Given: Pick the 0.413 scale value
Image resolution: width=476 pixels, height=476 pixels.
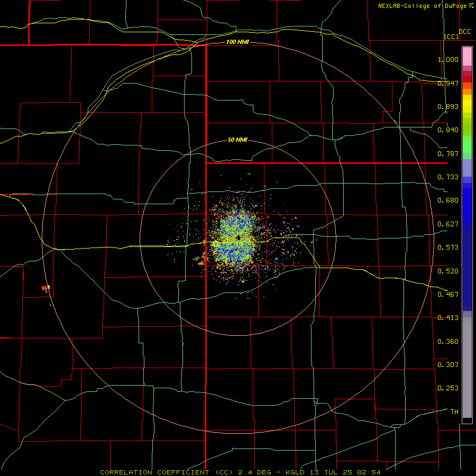Looking at the screenshot, I should pyautogui.click(x=448, y=318).
